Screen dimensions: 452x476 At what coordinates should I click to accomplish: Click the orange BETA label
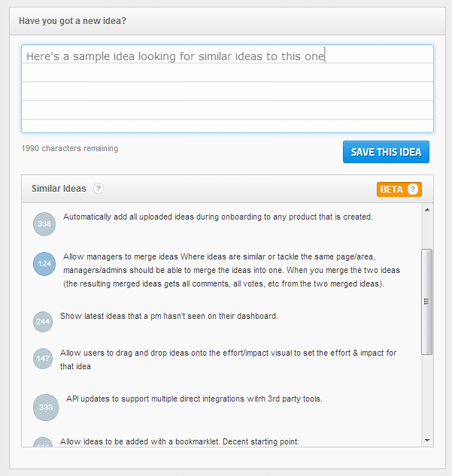pos(392,189)
